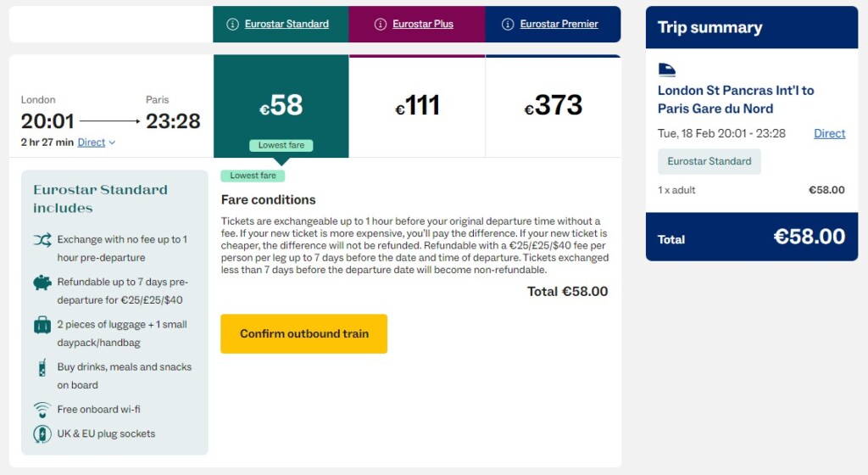This screenshot has width=868, height=475.
Task: Click the Eurostar Standard tag in Trip summary
Action: pos(709,161)
